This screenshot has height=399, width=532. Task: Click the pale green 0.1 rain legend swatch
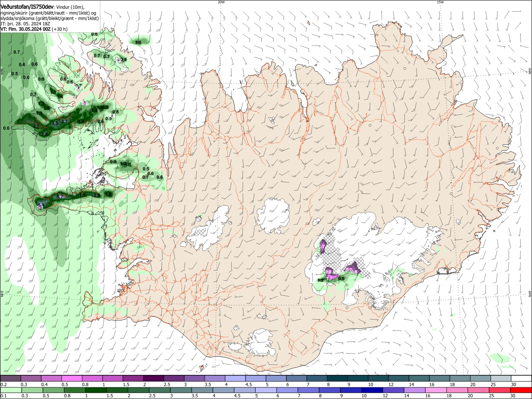point(11,390)
